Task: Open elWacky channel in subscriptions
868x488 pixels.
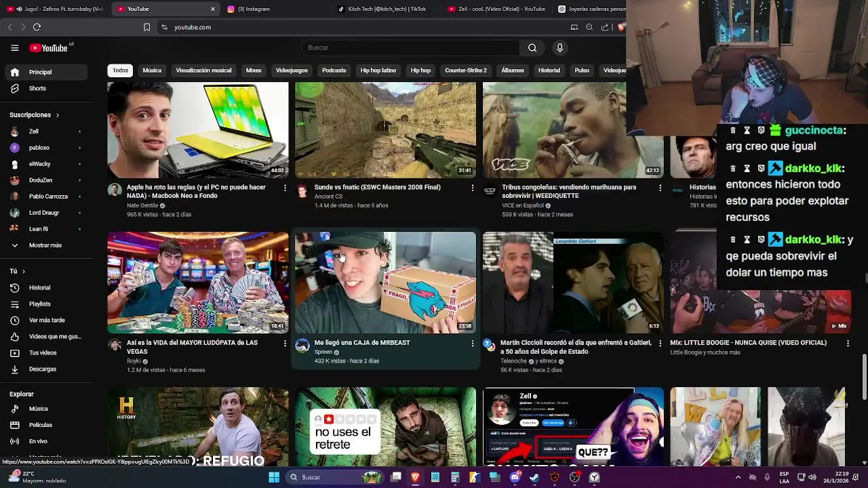Action: click(x=46, y=164)
